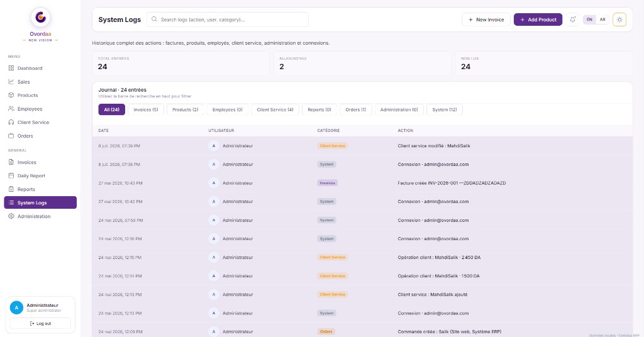This screenshot has height=337, width=644.
Task: Click the blue avatar in the profile card
Action: 16,307
